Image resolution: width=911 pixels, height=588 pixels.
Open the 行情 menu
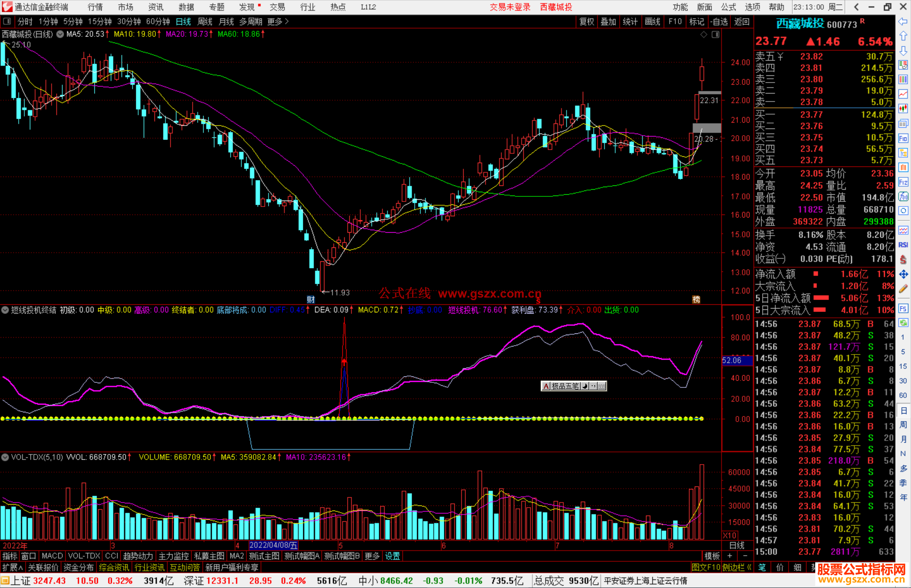[95, 7]
